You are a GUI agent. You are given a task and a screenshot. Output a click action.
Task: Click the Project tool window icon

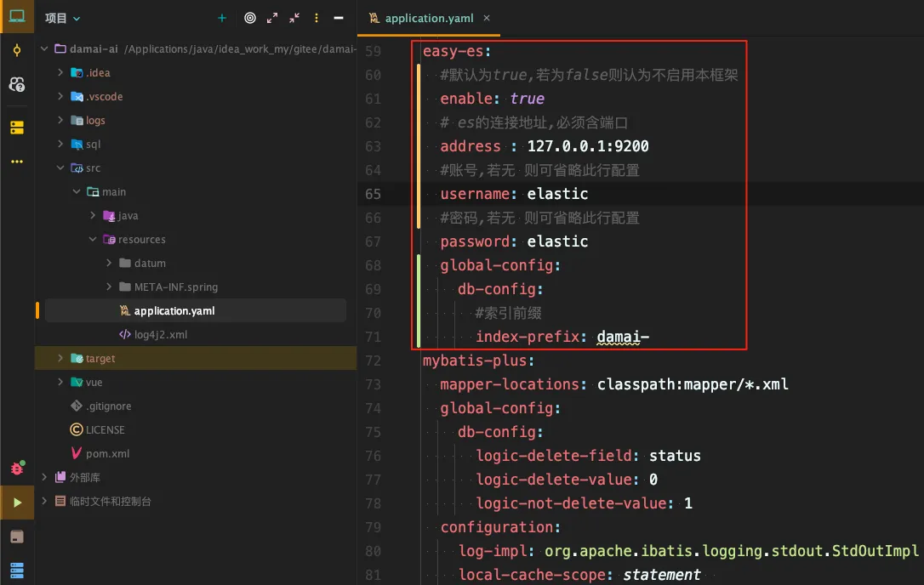pos(17,17)
